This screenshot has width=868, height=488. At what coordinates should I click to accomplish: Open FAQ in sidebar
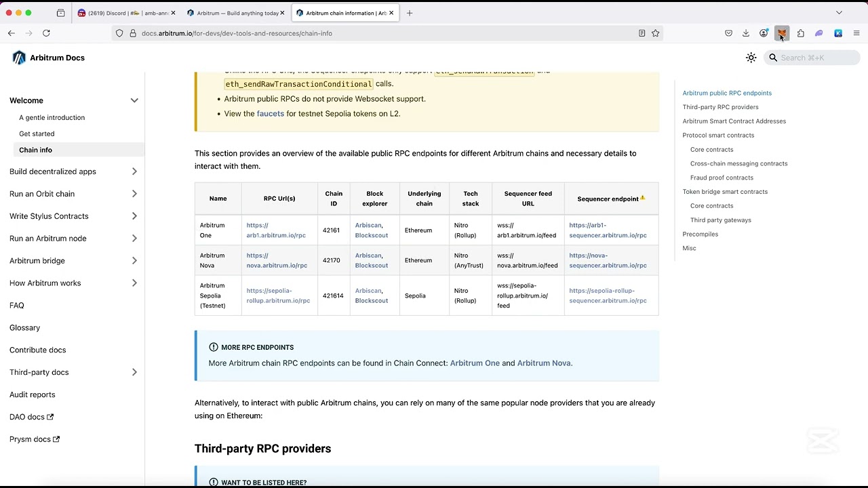pos(17,306)
